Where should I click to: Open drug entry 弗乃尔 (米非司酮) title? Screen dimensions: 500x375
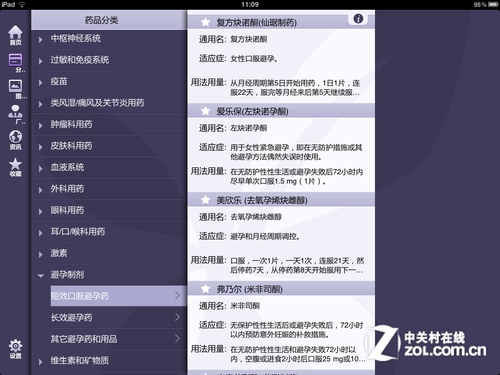(250, 289)
